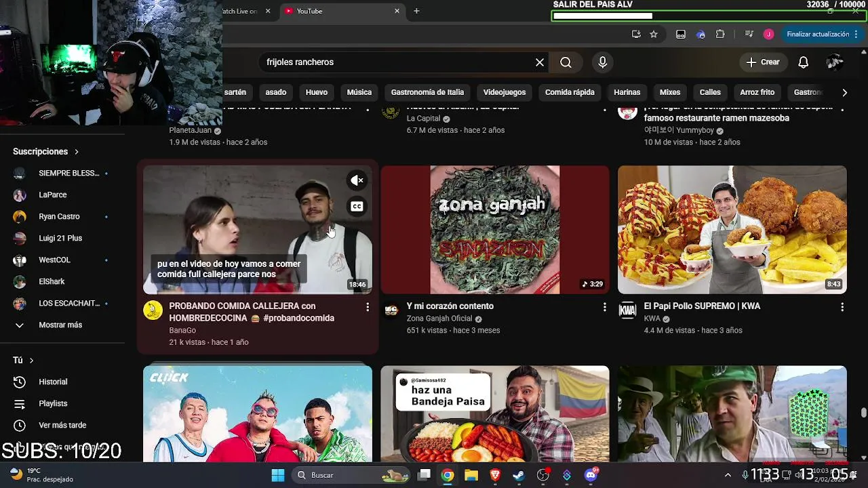Open the browser extensions puzzle icon

[x=720, y=34]
